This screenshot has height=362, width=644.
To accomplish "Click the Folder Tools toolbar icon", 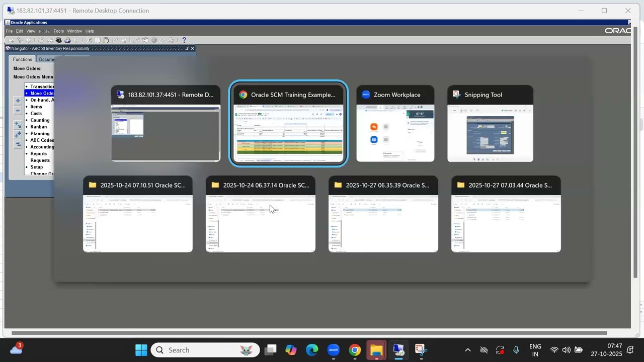I will pos(171,40).
